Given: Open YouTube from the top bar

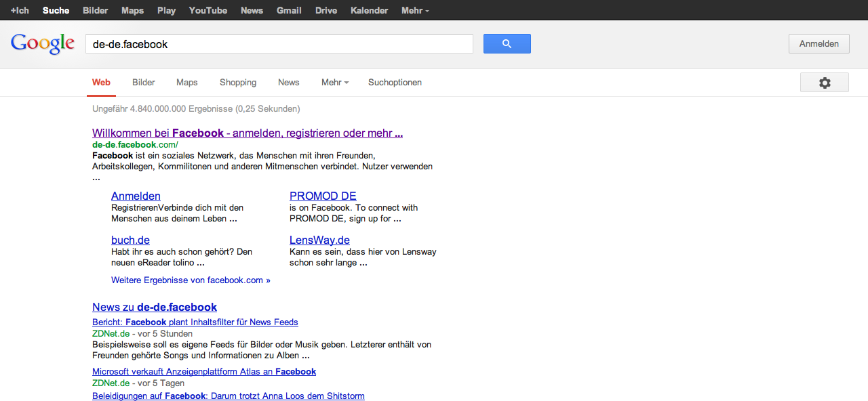Looking at the screenshot, I should click(208, 10).
